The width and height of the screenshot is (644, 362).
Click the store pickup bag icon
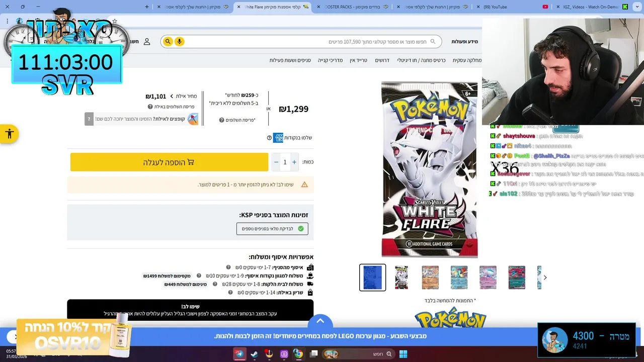pos(310,267)
